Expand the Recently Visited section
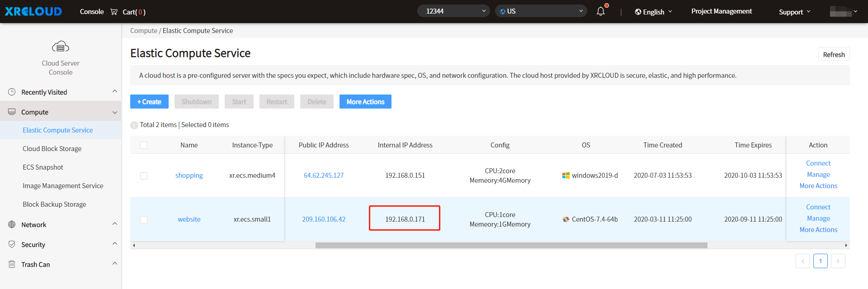868x289 pixels. (x=115, y=91)
